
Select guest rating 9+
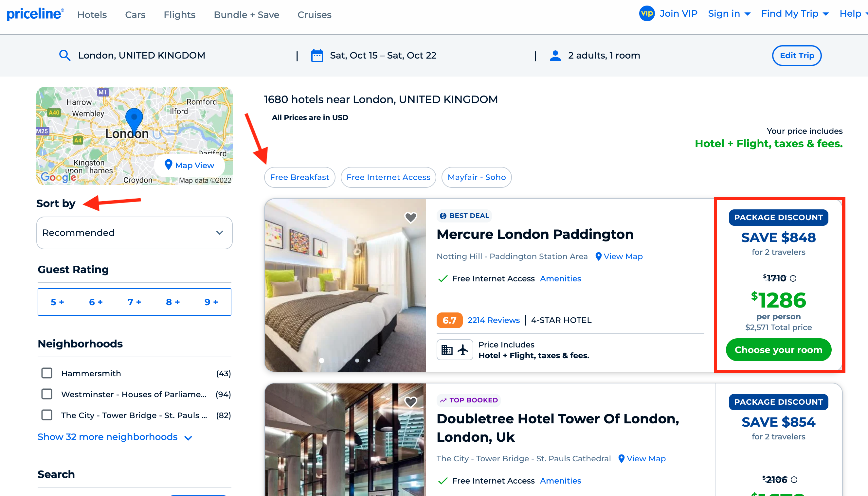pyautogui.click(x=211, y=302)
